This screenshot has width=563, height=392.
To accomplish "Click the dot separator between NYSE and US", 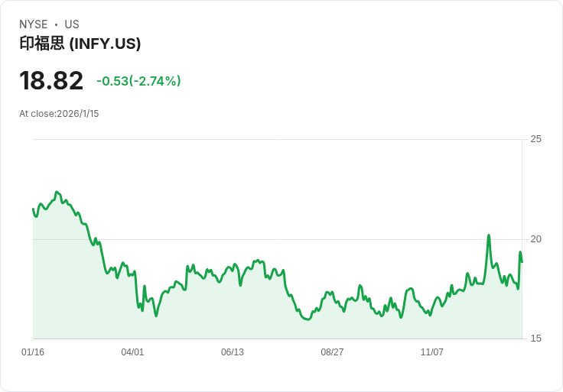I will tap(56, 24).
